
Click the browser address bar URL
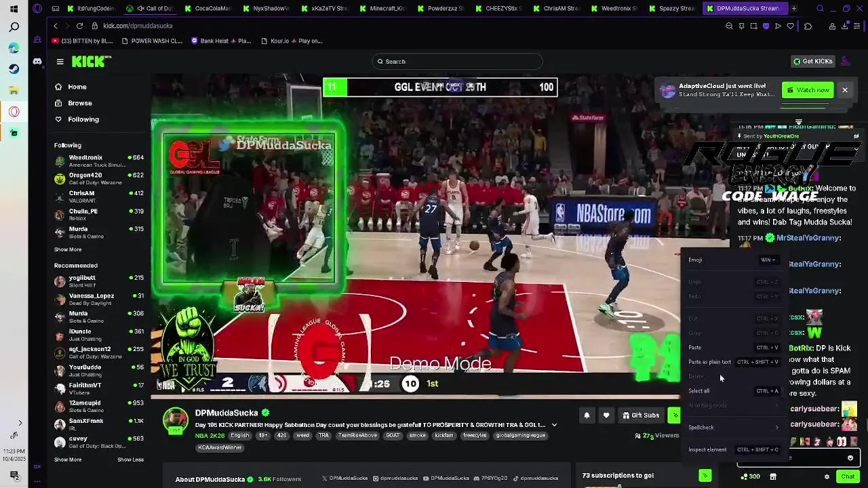click(138, 26)
